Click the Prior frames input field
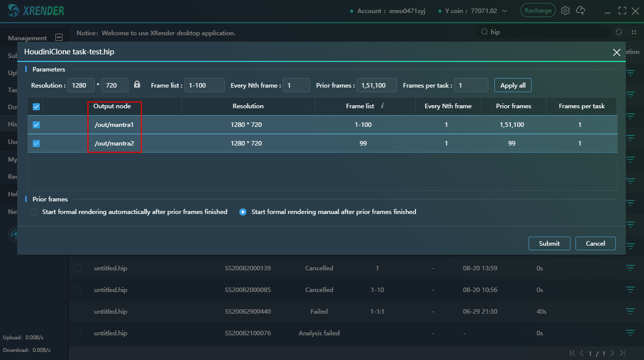Screen dimensions: 644x360 point(376,86)
